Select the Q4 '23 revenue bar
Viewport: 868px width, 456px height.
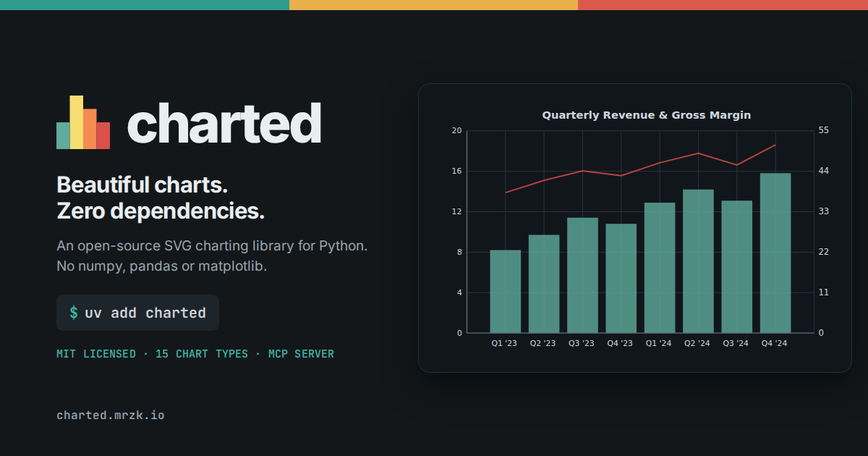[x=621, y=279]
